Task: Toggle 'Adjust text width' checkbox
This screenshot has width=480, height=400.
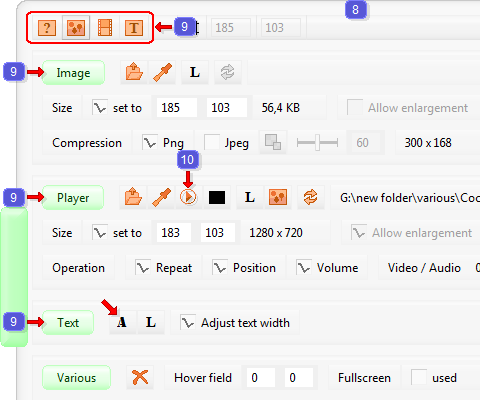Action: [x=188, y=322]
